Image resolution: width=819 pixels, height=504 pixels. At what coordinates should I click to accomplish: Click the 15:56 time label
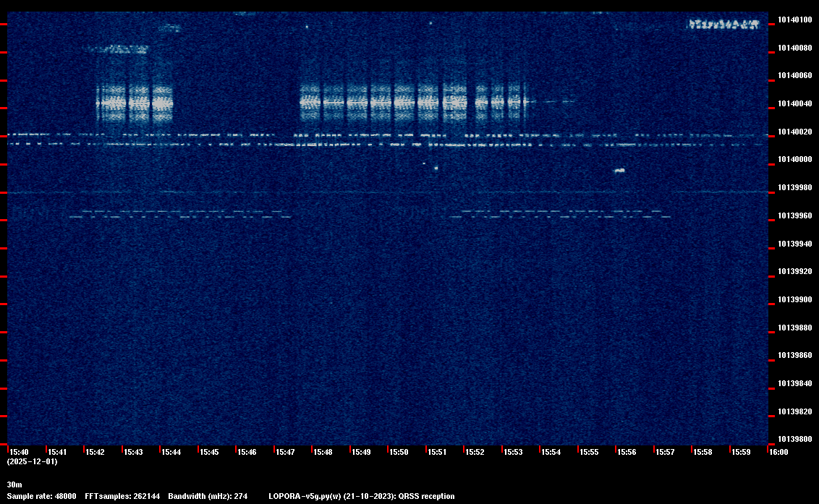click(x=627, y=452)
